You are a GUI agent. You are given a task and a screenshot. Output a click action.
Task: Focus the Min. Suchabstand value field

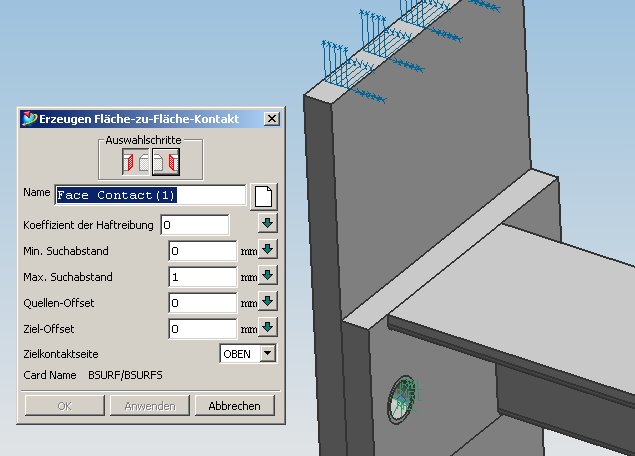[x=202, y=251]
